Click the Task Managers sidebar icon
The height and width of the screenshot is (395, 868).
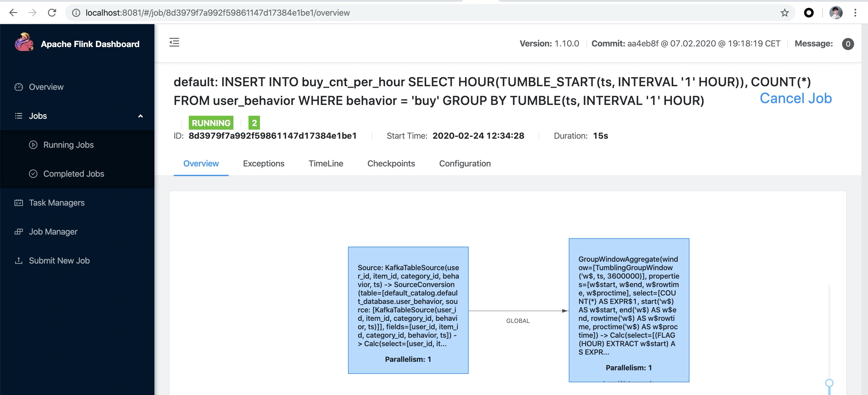(19, 203)
